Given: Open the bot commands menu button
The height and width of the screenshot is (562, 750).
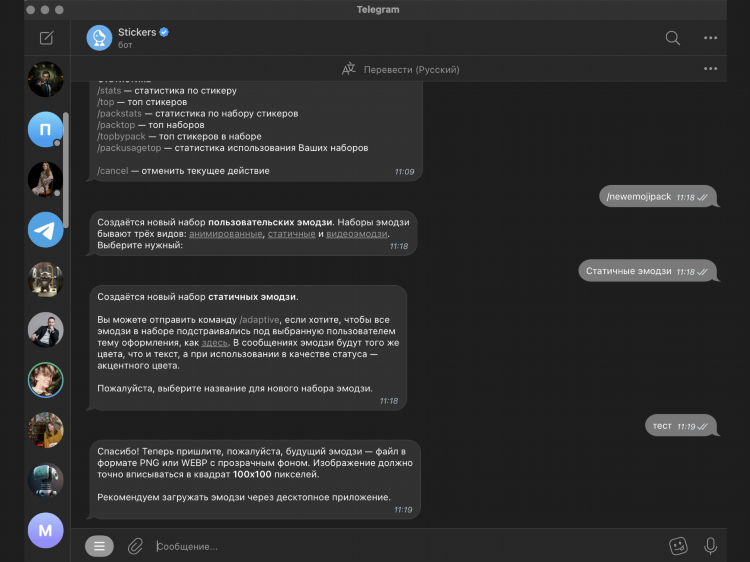Looking at the screenshot, I should coord(99,546).
